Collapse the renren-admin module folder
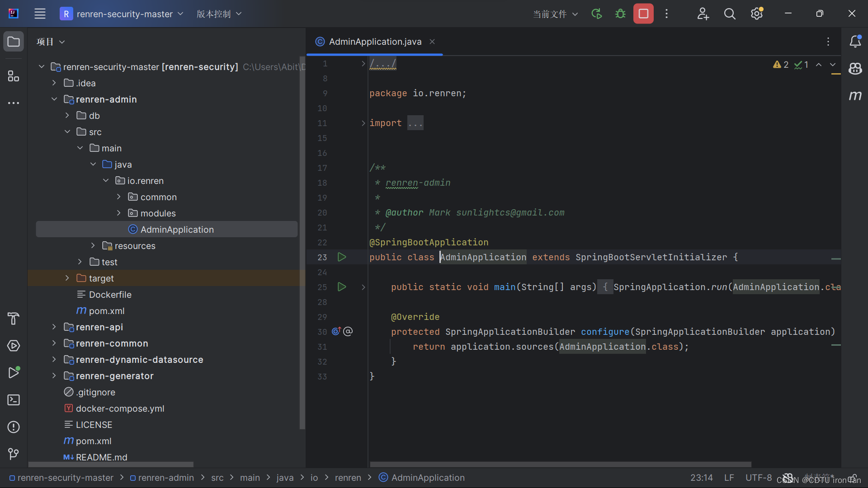 (x=54, y=99)
